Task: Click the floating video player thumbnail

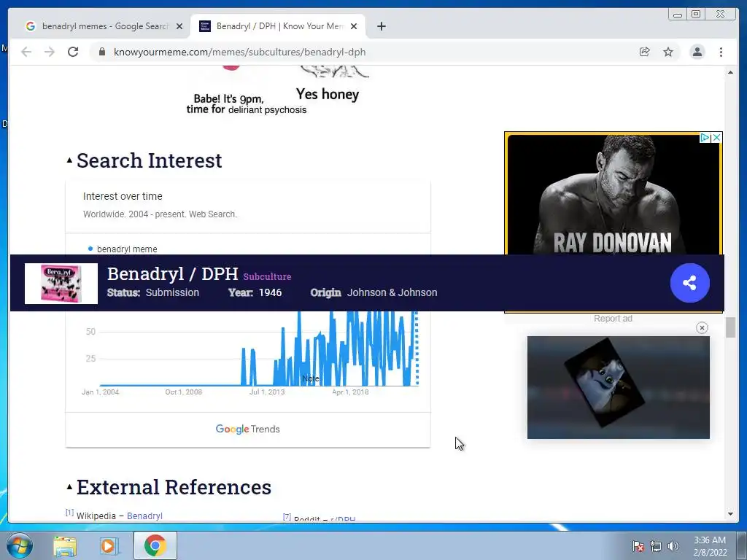Action: [x=619, y=387]
